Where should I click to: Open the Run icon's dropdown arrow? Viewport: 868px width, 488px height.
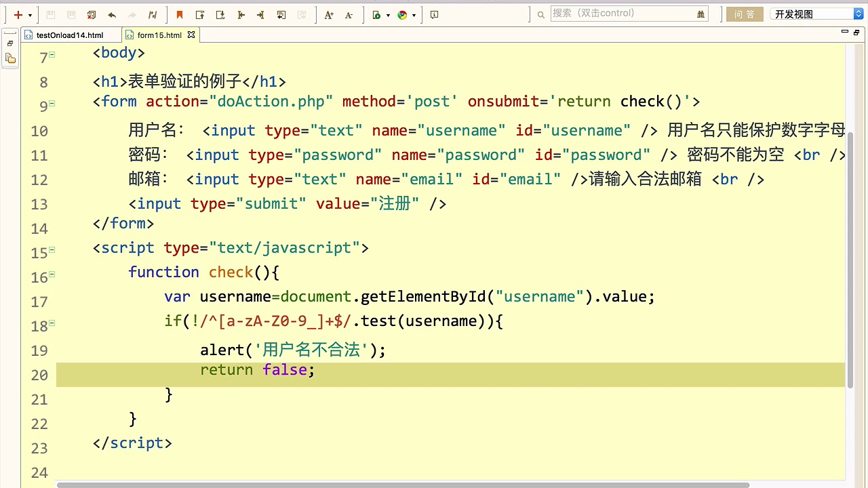(x=388, y=15)
